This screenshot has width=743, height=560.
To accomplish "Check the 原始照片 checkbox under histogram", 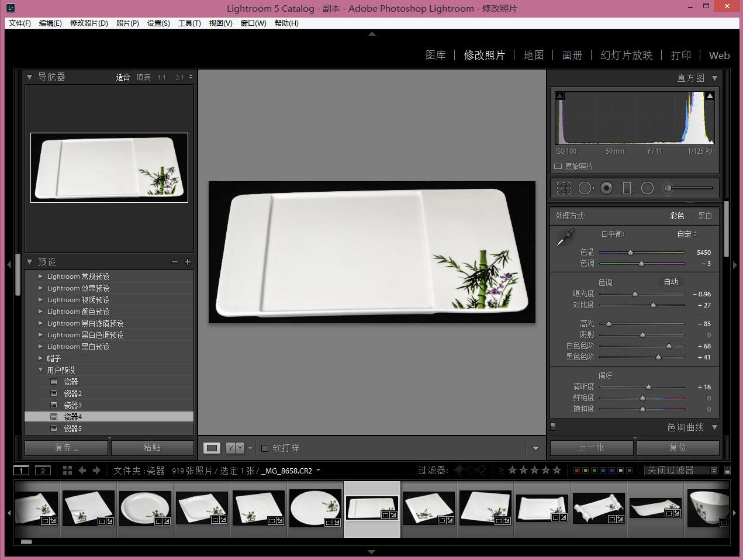I will pos(558,167).
